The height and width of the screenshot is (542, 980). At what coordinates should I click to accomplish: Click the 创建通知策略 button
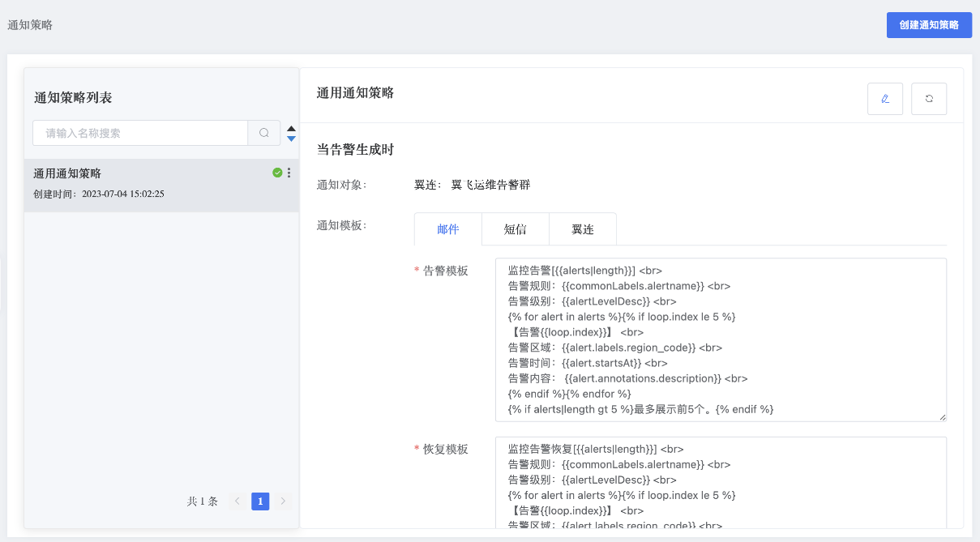pyautogui.click(x=928, y=25)
